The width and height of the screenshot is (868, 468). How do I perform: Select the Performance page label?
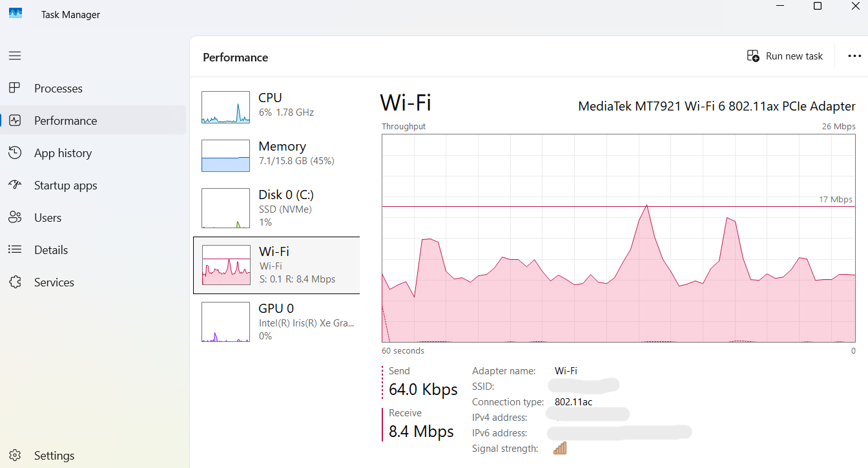65,121
